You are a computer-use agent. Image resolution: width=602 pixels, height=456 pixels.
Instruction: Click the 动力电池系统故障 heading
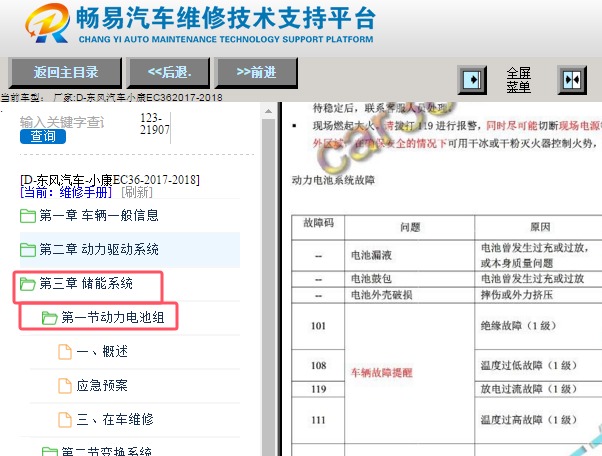click(x=333, y=180)
